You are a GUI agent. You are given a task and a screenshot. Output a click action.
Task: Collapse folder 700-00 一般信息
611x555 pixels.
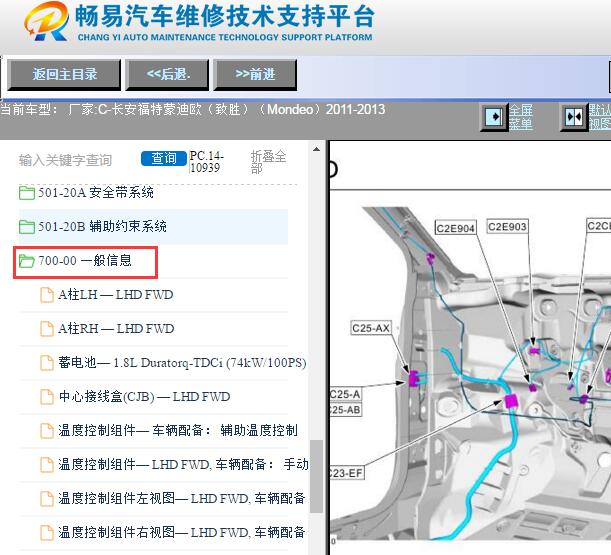click(85, 260)
